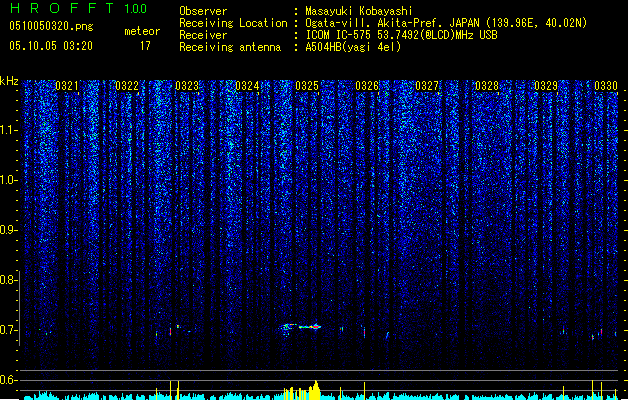Click the 1.0 kHz axis tick label
Image resolution: width=629 pixels, height=400 pixels.
(x=7, y=180)
